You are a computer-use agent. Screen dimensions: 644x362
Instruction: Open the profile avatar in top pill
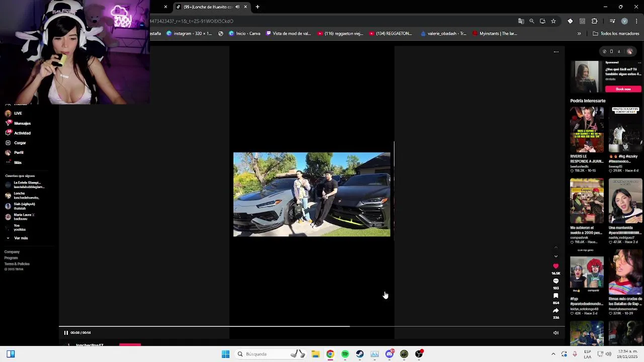pyautogui.click(x=629, y=51)
